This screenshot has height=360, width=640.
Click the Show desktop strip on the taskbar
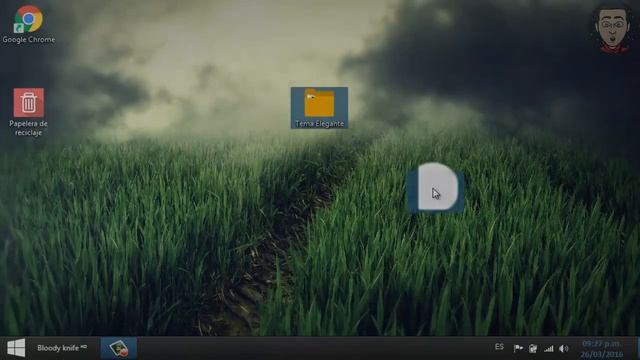(638, 348)
